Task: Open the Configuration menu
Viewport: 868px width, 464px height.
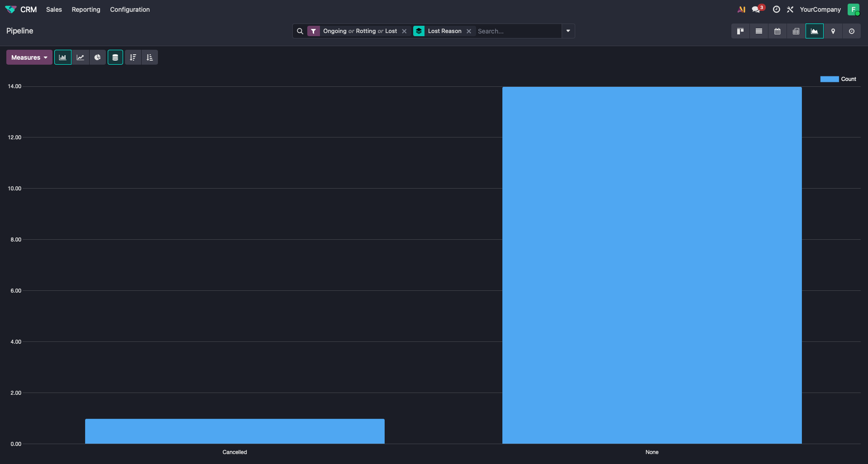Action: [130, 9]
